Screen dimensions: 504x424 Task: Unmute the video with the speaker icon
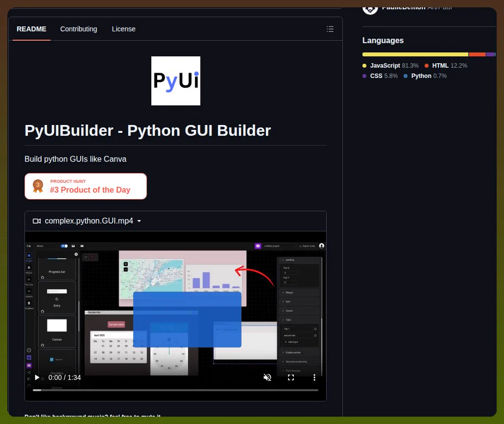[x=267, y=377]
